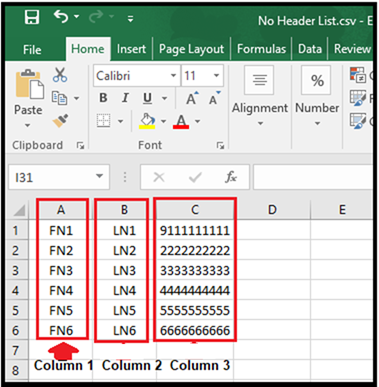
Task: Expand the Paste options arrow
Action: tap(28, 126)
